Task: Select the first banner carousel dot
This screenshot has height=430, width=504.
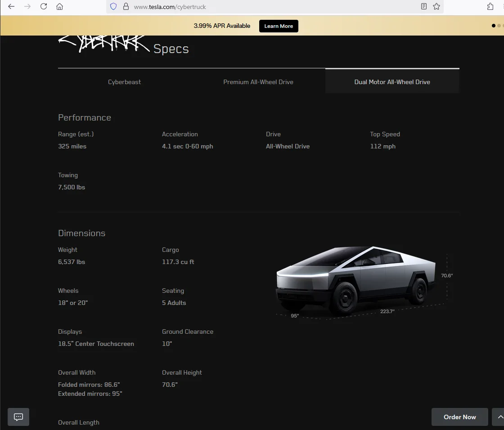Action: point(493,26)
